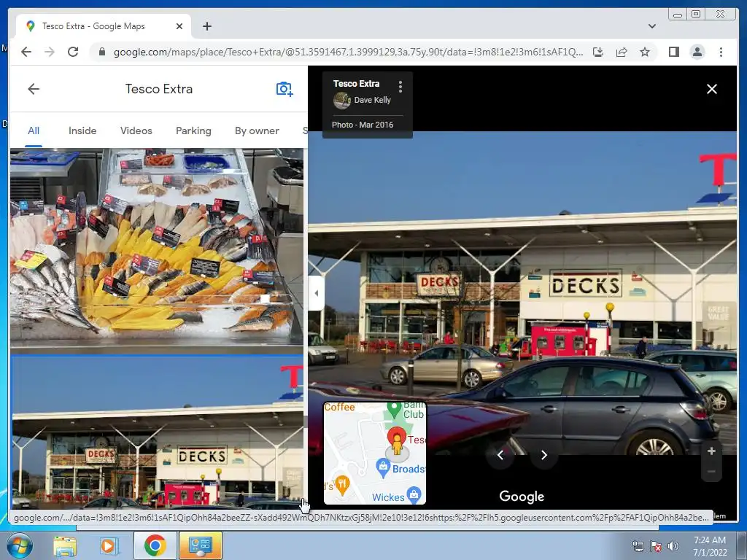The width and height of the screenshot is (747, 560).
Task: Reload the Google Maps page
Action: [x=73, y=52]
